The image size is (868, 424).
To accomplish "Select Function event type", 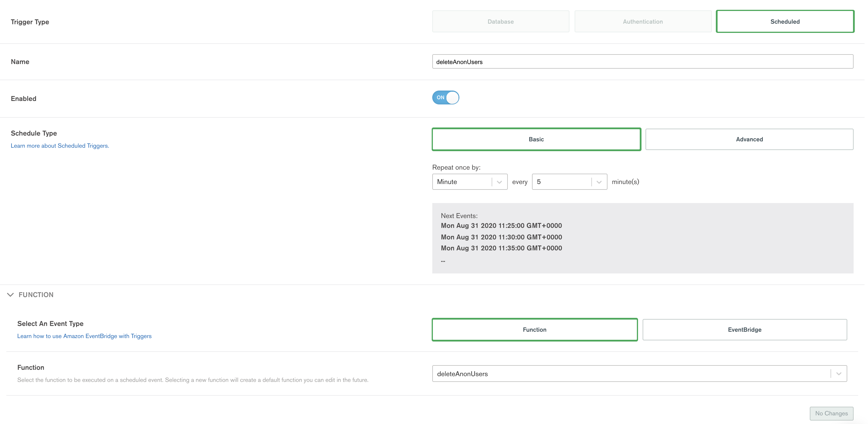I will (x=534, y=330).
